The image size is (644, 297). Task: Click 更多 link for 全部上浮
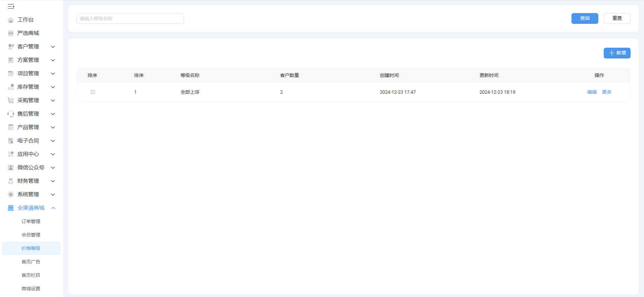tap(607, 92)
